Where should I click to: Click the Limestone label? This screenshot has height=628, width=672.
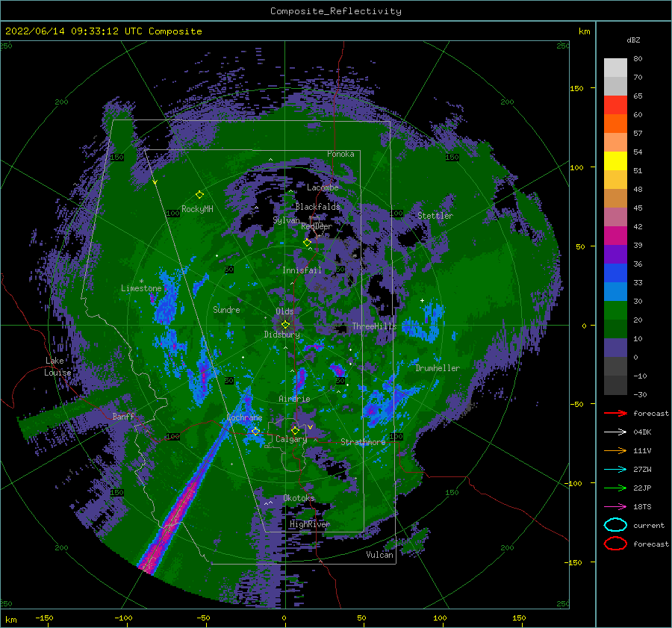(x=141, y=288)
